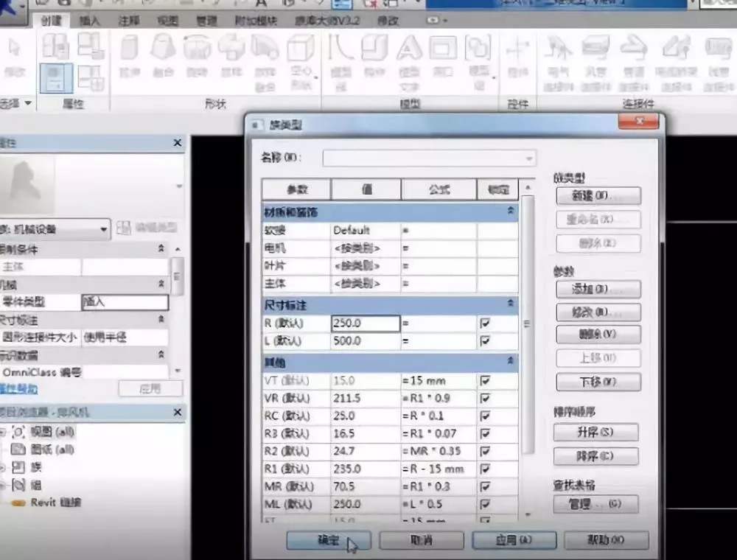Select the 融合 blend tool
Image resolution: width=737 pixels, height=560 pixels.
163,55
